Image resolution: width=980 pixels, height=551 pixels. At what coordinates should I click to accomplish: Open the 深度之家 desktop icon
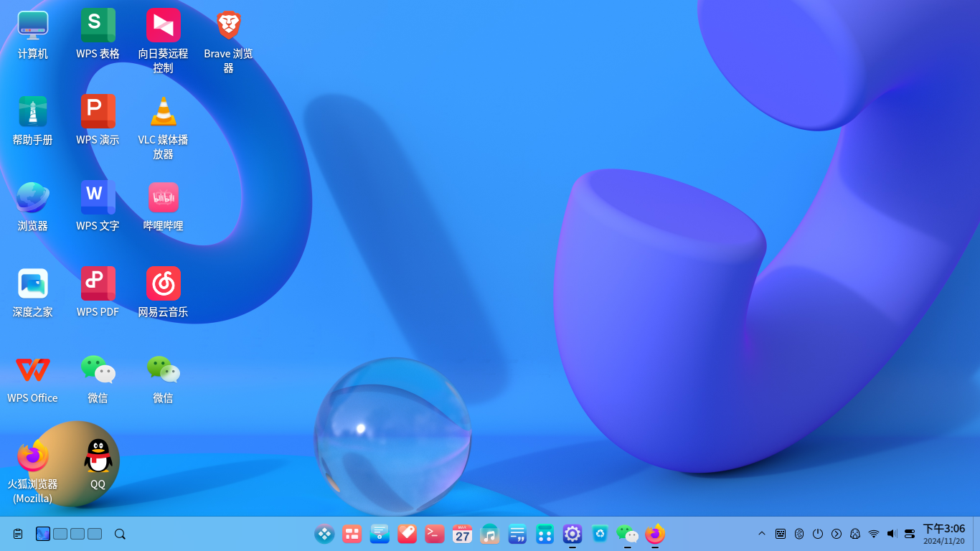[x=33, y=284]
